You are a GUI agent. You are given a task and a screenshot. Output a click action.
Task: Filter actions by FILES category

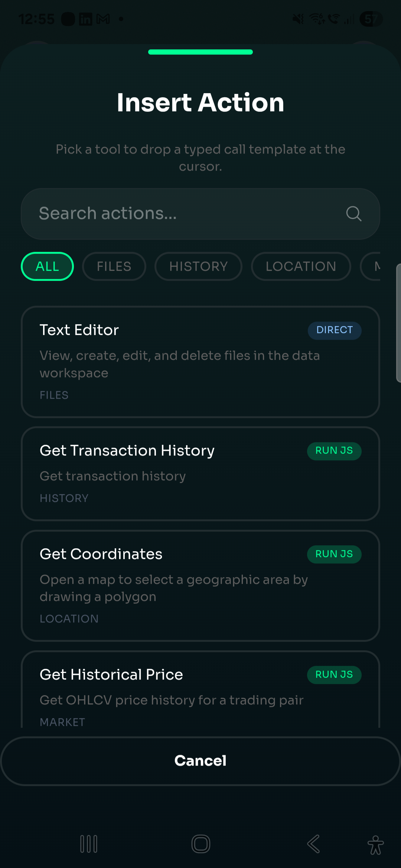tap(114, 266)
